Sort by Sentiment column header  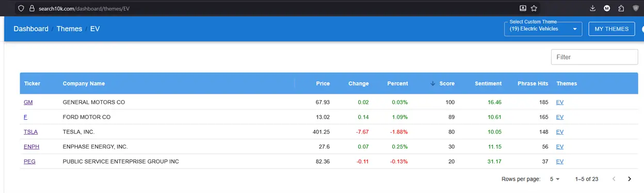(488, 84)
